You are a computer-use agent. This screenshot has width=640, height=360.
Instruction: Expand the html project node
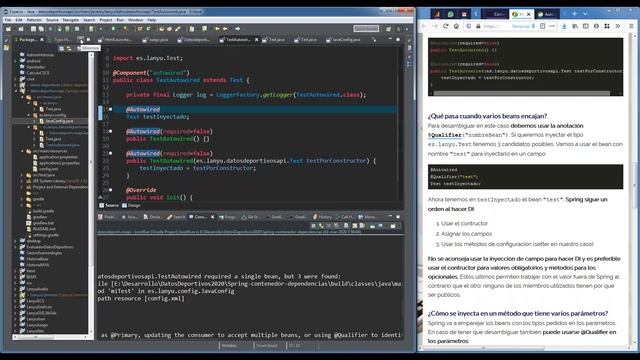16,271
